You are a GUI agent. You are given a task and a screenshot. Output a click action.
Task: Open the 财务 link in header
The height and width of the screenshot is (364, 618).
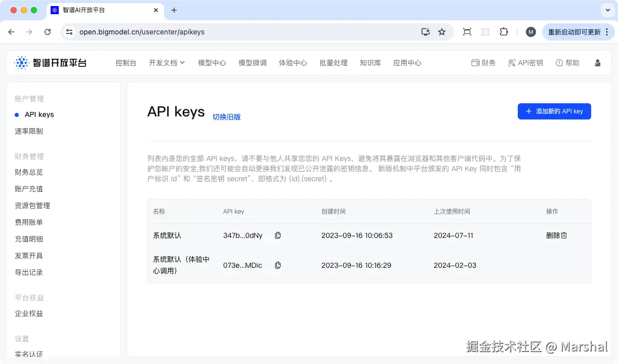pos(483,63)
